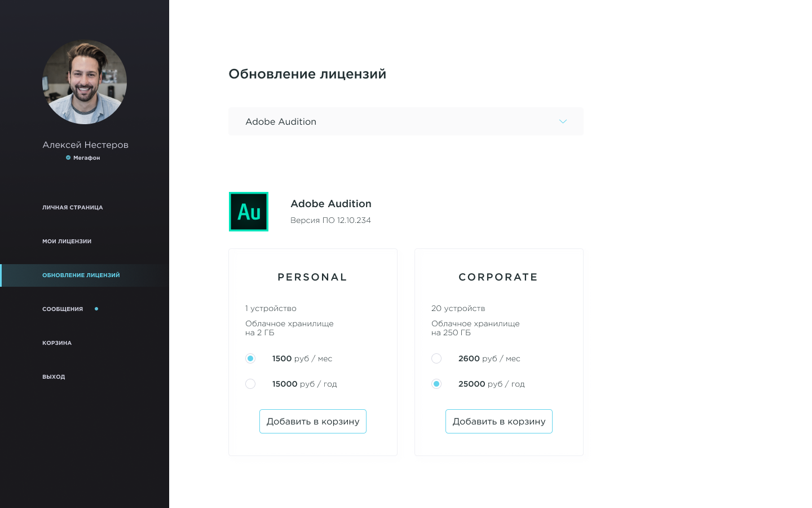Open Обновление лицензий menu item
The height and width of the screenshot is (508, 812).
[81, 275]
